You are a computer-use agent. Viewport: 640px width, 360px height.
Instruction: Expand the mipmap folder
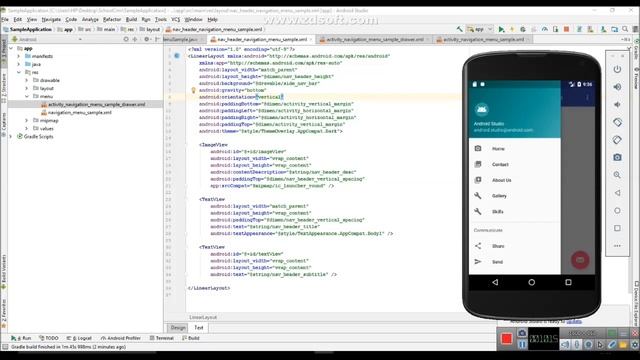[x=27, y=120]
